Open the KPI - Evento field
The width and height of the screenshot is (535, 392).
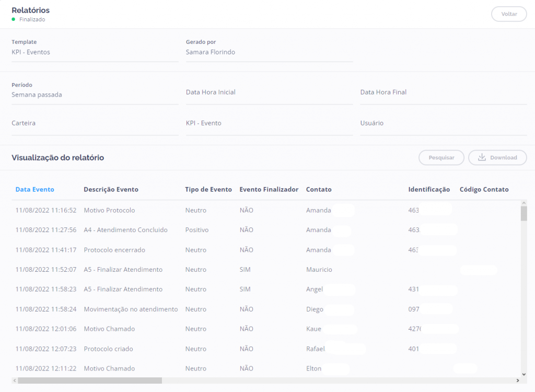tap(269, 123)
